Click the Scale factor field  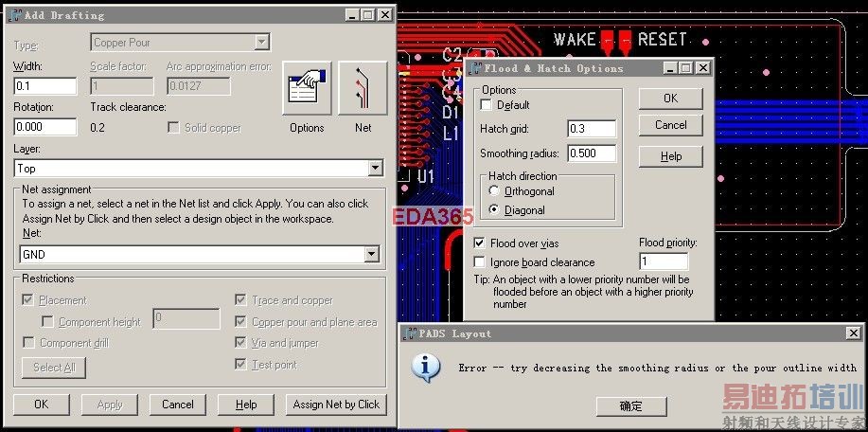coord(122,86)
